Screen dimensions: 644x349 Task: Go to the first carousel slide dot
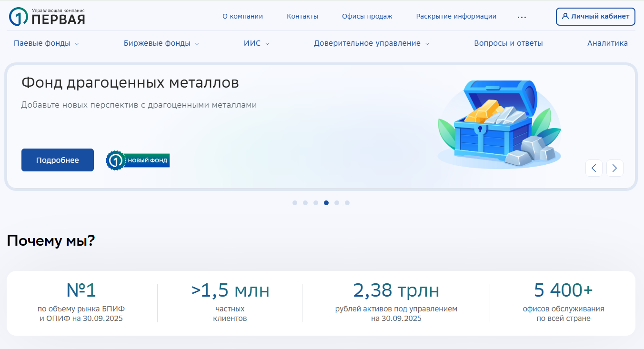295,203
